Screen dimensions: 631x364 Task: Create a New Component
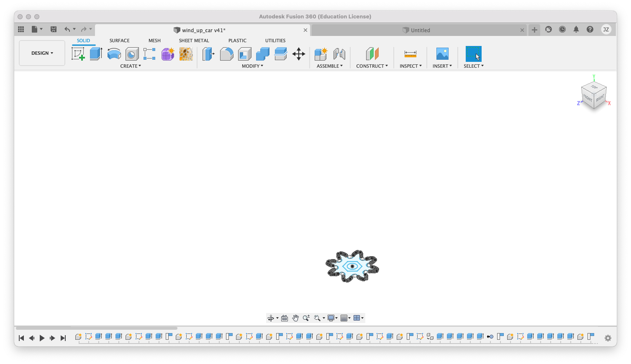click(321, 54)
